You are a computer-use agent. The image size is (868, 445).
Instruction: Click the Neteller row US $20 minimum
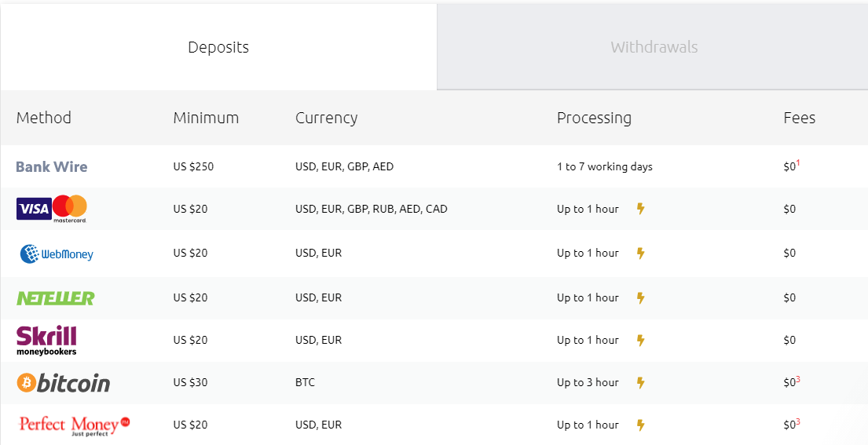190,298
